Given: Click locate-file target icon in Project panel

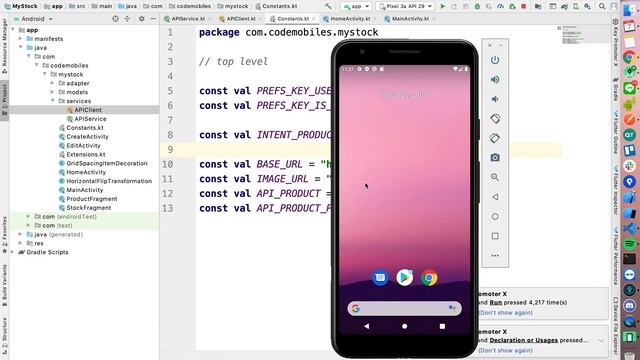Looking at the screenshot, I should 116,19.
